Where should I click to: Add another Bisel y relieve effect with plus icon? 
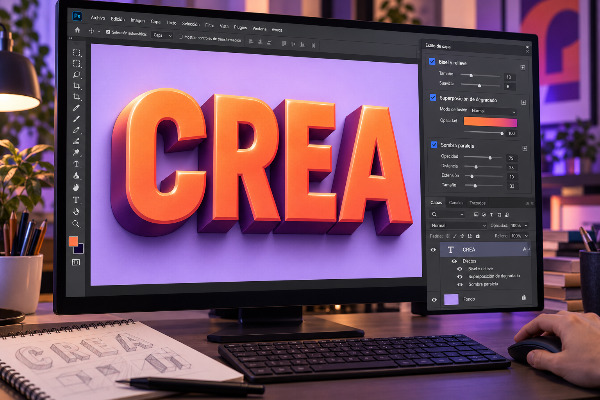point(523,67)
